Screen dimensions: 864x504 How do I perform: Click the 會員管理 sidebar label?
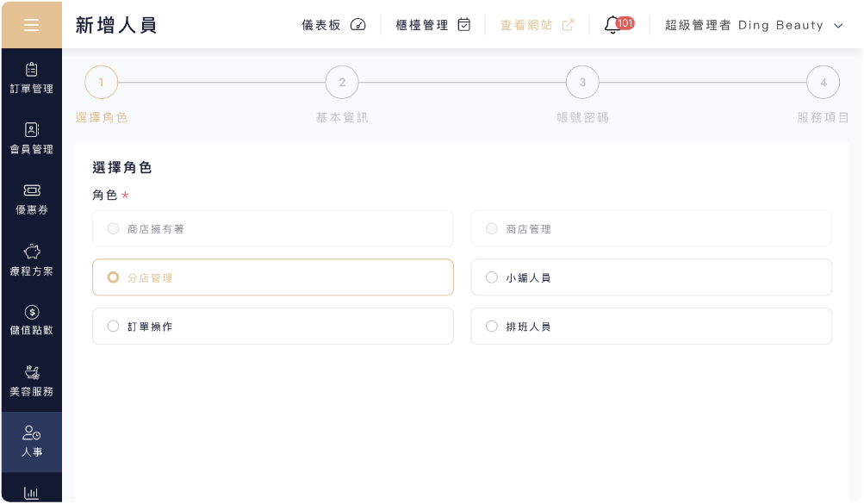[x=31, y=149]
